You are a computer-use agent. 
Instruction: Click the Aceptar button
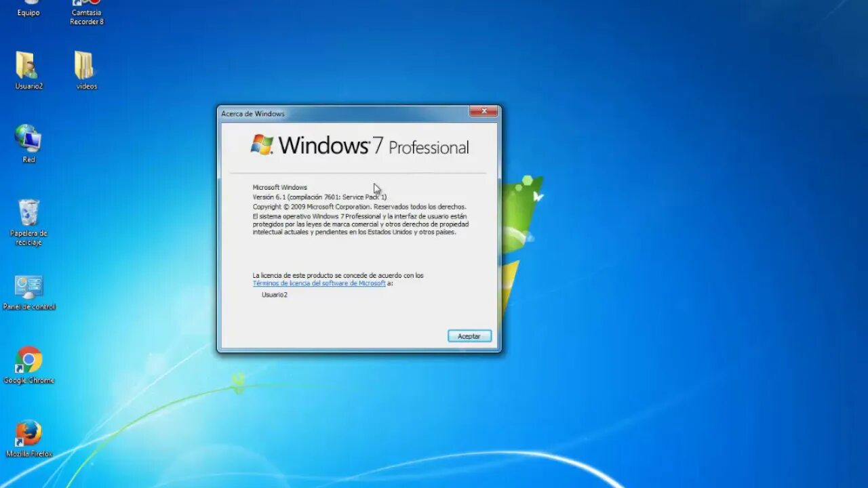tap(469, 336)
